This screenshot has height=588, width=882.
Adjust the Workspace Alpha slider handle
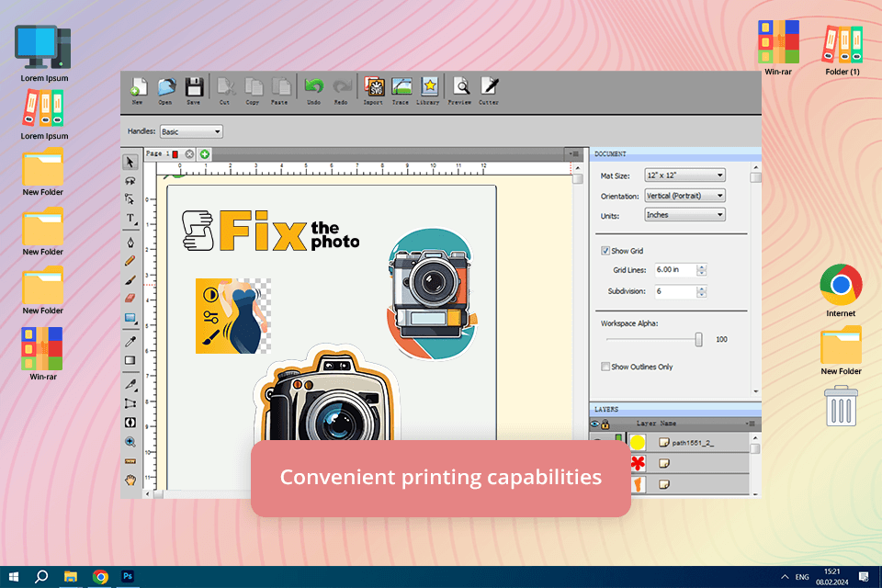click(698, 339)
